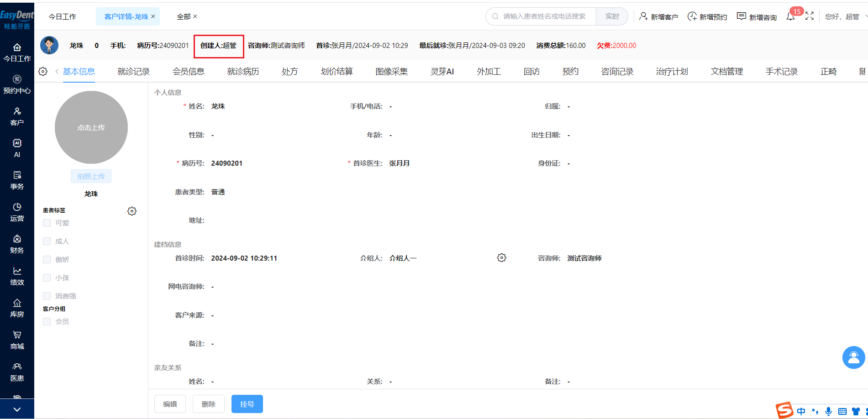Select the 灵芽AI tab

442,72
